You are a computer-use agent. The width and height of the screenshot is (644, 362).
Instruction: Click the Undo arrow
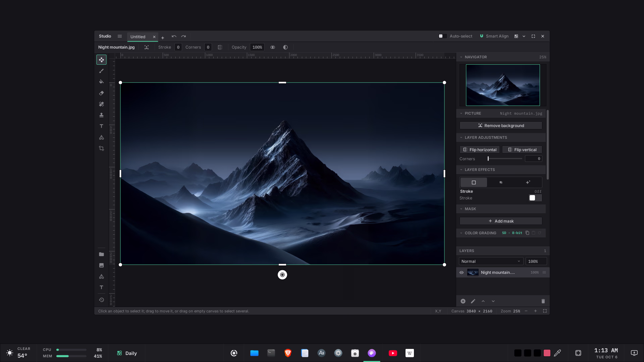coord(174,36)
